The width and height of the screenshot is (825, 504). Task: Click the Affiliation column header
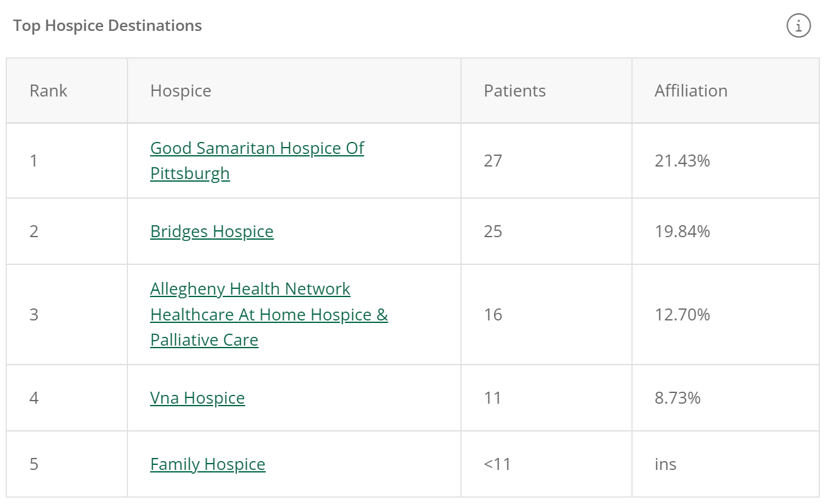tap(725, 91)
